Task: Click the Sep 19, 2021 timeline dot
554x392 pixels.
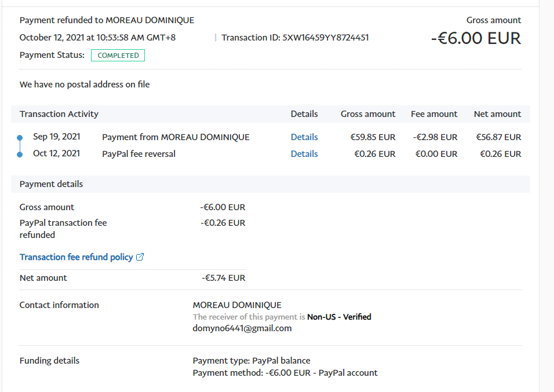Action: click(x=20, y=138)
